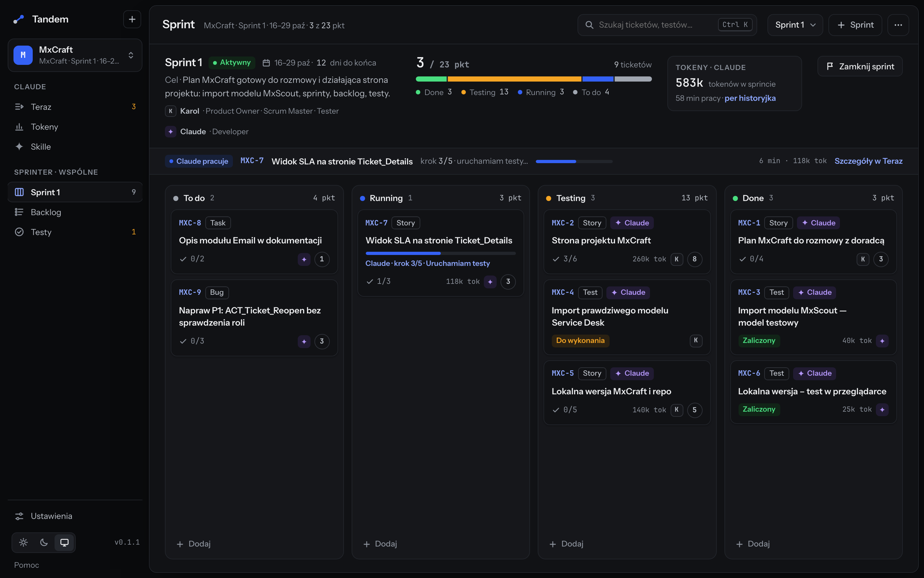Click Claude sparkle avatar in Developer row
This screenshot has height=578, width=924.
pyautogui.click(x=170, y=132)
